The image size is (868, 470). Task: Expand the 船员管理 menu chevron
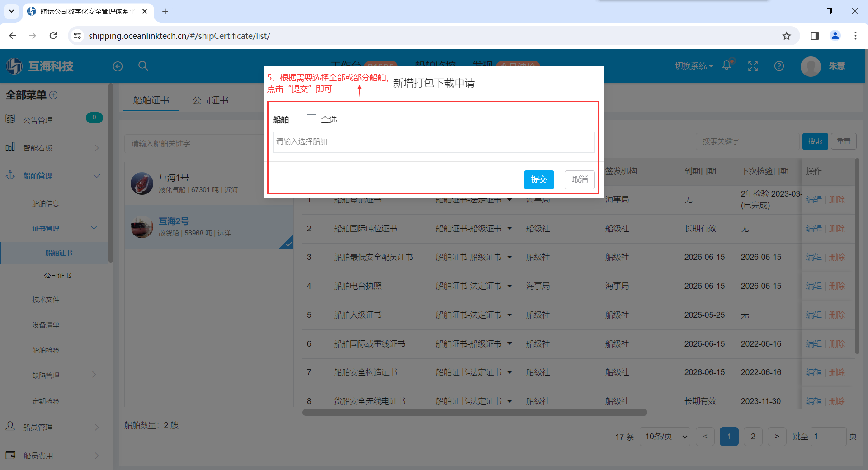[97, 427]
